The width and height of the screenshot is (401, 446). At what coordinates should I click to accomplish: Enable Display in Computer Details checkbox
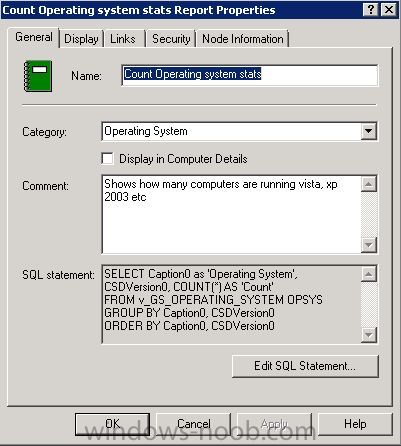point(107,159)
